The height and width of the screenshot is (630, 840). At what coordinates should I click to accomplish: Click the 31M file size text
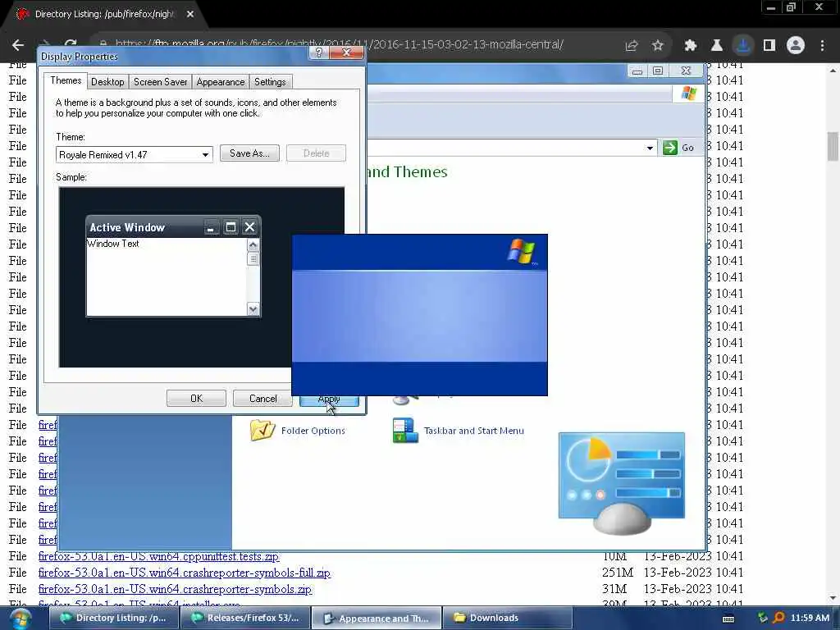point(614,589)
